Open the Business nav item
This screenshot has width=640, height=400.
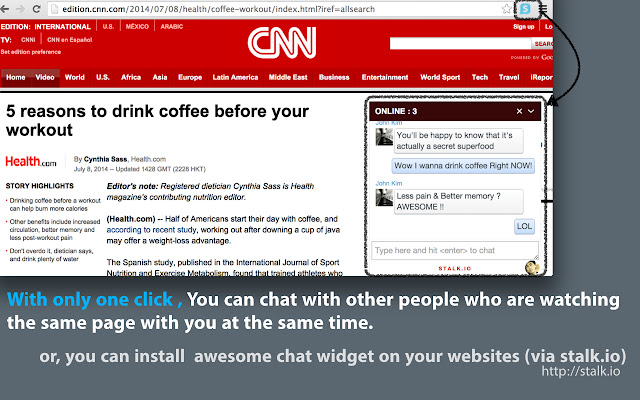pos(334,77)
